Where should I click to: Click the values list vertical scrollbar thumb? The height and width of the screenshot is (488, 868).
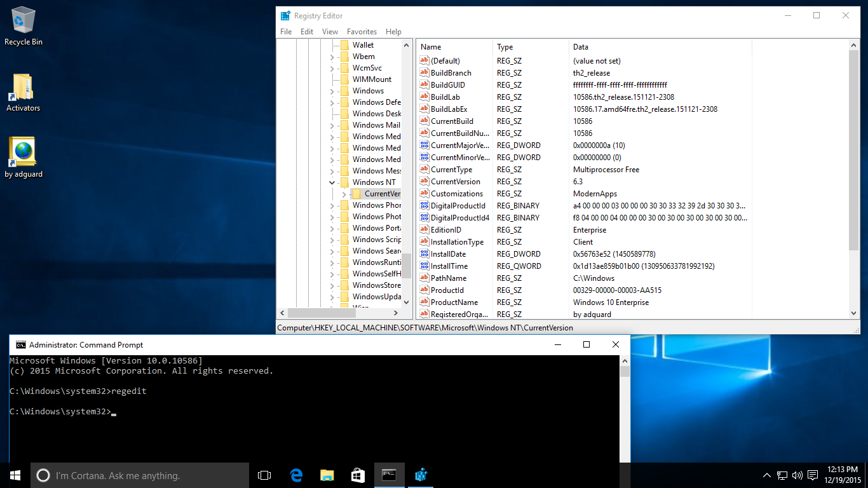(854, 151)
